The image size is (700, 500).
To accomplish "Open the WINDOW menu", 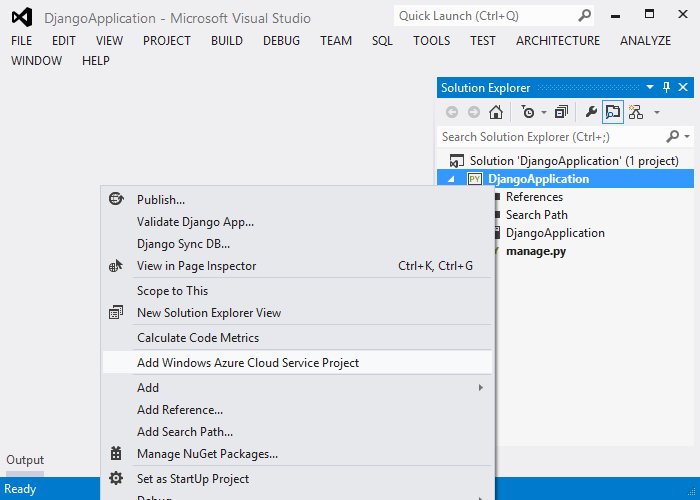I will click(x=37, y=60).
